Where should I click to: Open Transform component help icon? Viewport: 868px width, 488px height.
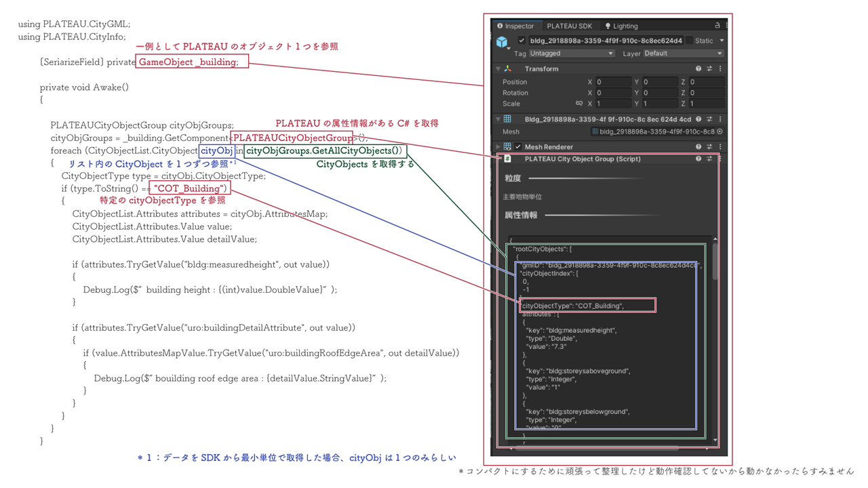point(698,68)
